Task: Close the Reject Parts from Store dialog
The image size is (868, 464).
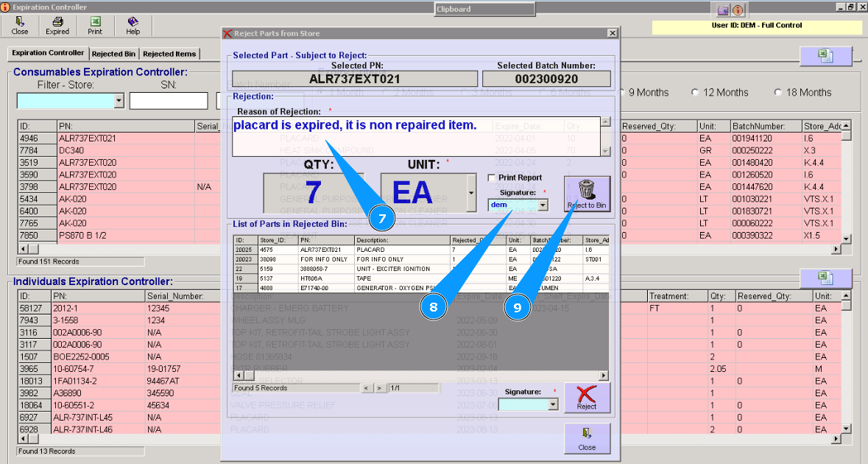Action: pyautogui.click(x=613, y=33)
